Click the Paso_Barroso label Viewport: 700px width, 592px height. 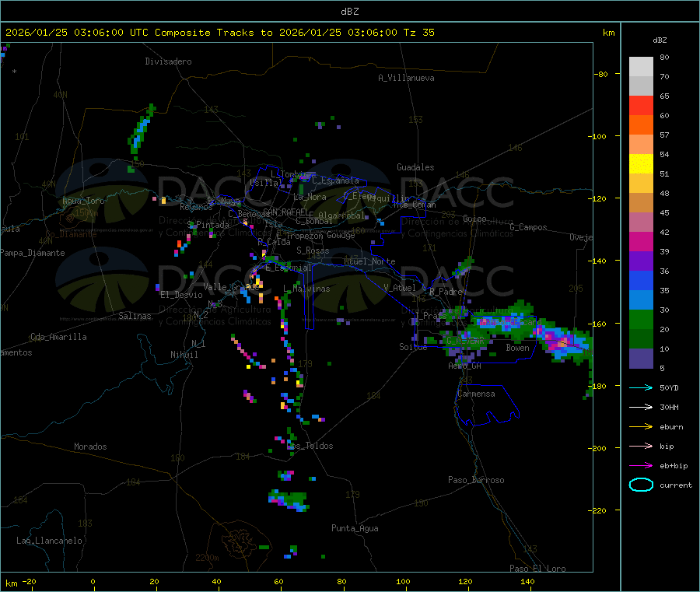(476, 480)
